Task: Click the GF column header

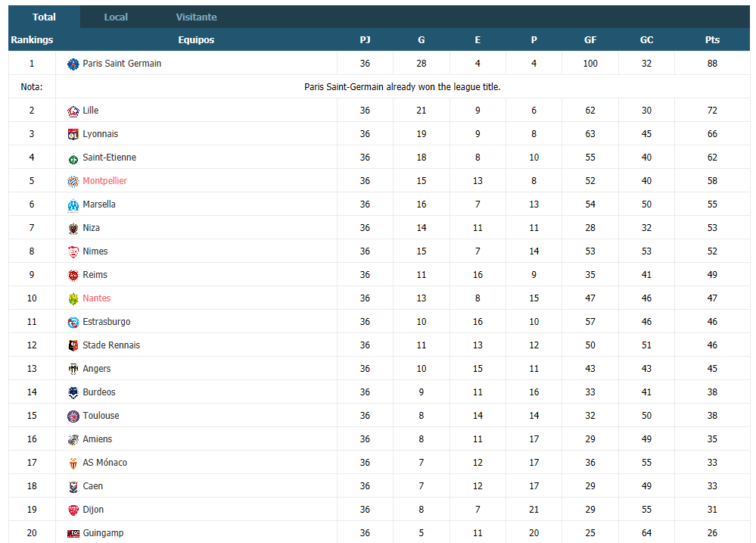Action: point(590,39)
